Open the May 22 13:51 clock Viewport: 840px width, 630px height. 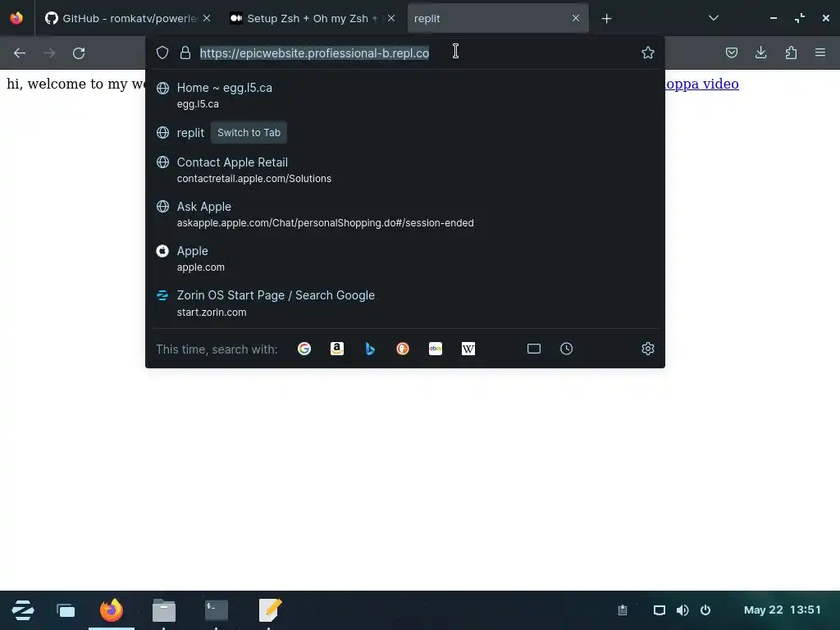click(x=782, y=610)
